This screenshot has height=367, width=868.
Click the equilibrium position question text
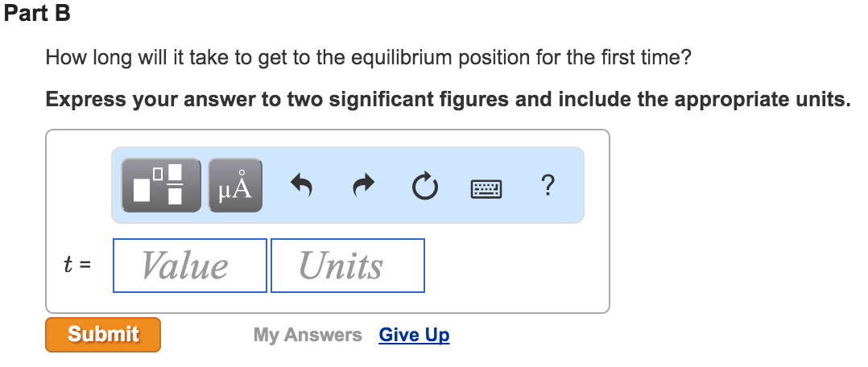[369, 58]
